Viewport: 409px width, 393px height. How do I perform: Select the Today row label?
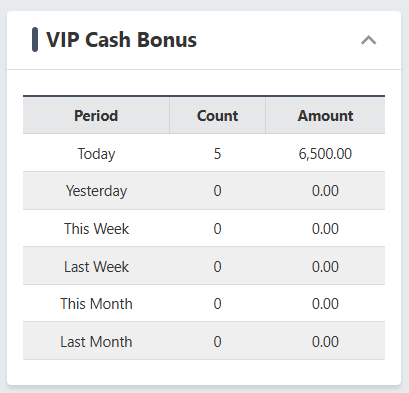tap(96, 154)
